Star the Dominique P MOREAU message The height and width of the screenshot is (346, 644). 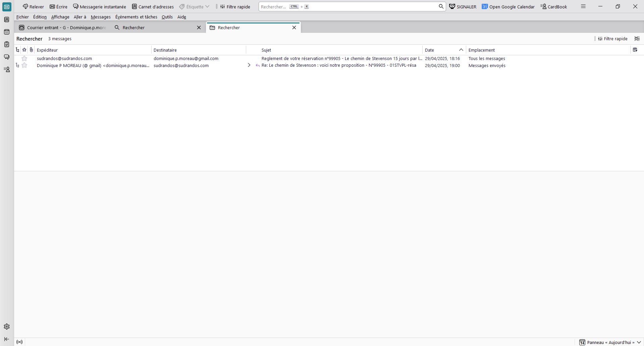tap(24, 65)
